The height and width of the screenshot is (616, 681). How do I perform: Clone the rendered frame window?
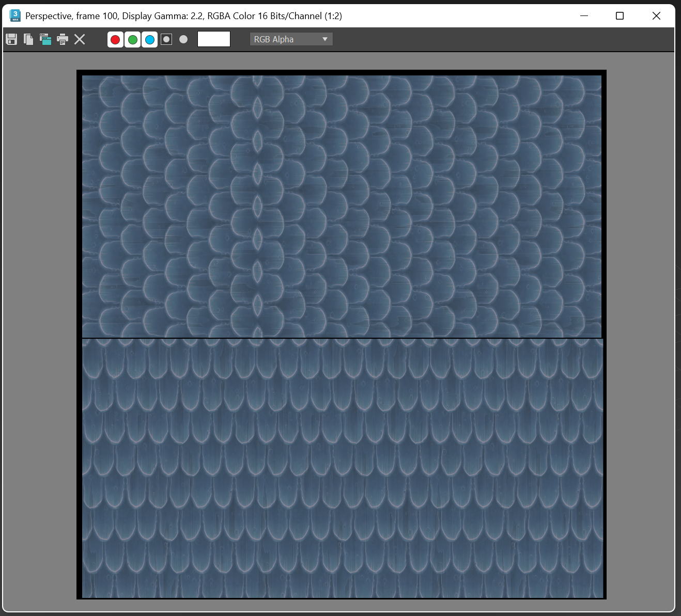(x=45, y=39)
